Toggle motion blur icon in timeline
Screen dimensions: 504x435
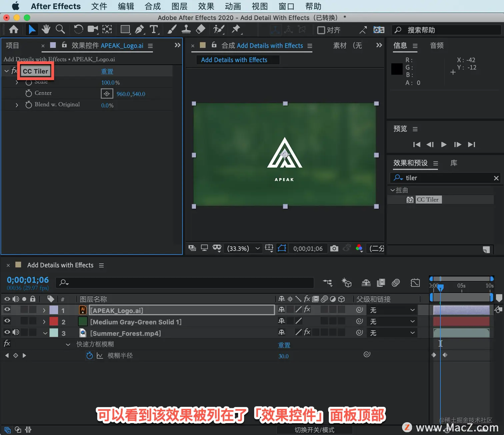click(396, 283)
